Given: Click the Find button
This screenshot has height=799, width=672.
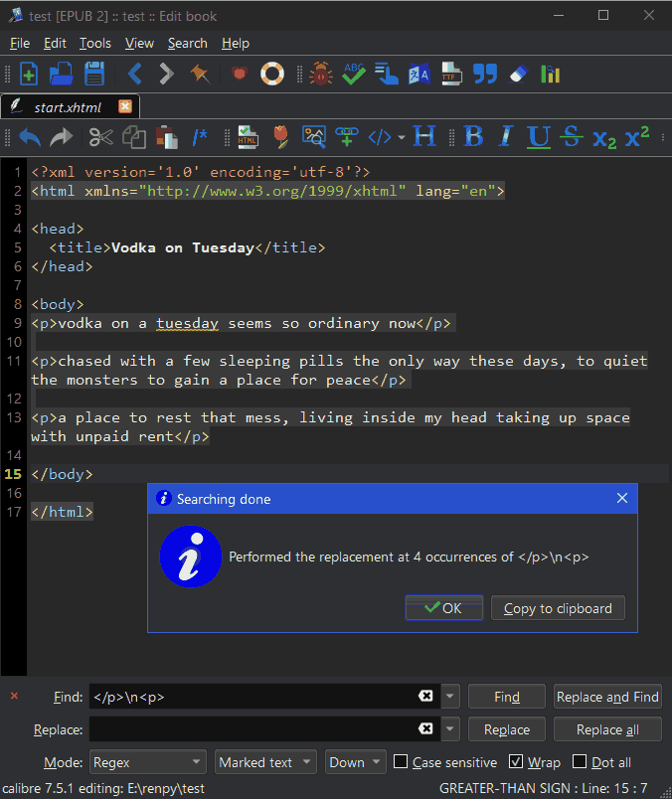Looking at the screenshot, I should [x=507, y=697].
